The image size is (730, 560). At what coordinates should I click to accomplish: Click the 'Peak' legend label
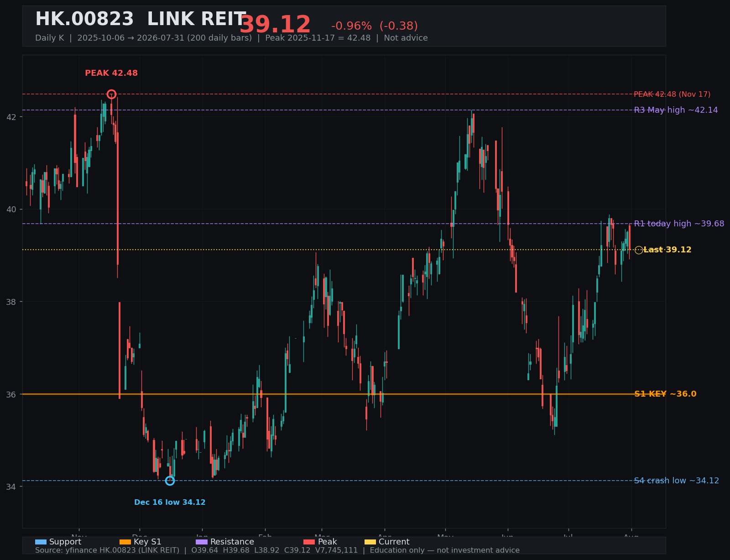pyautogui.click(x=328, y=542)
